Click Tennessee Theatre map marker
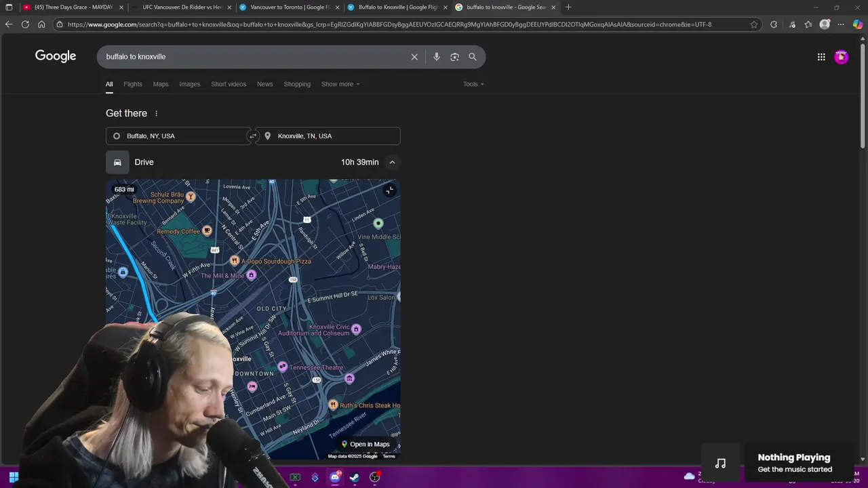Viewport: 868px width, 488px height. point(283,367)
